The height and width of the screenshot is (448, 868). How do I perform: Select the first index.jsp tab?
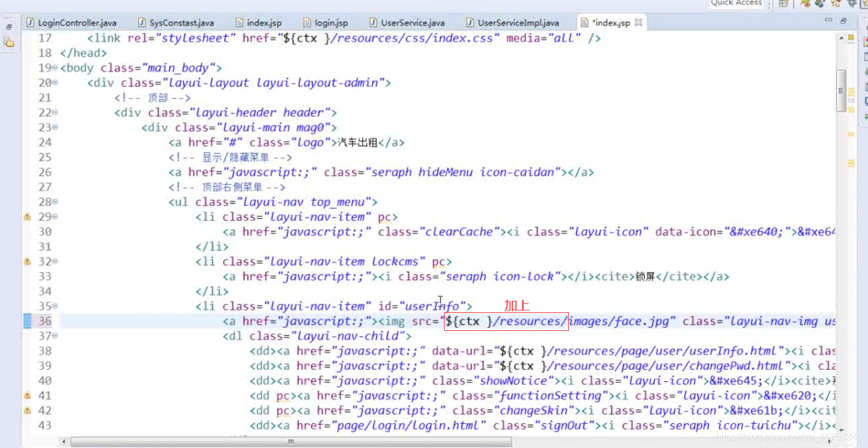pyautogui.click(x=258, y=23)
